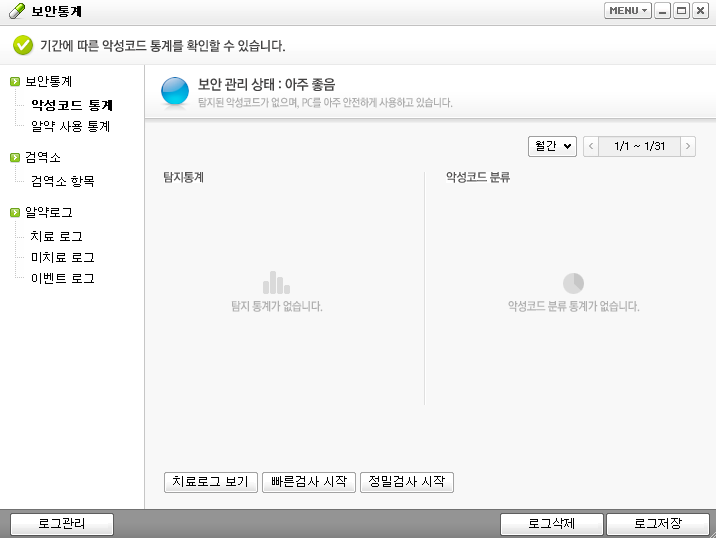Click the 로그관리 button
The image size is (716, 538).
[x=62, y=523]
